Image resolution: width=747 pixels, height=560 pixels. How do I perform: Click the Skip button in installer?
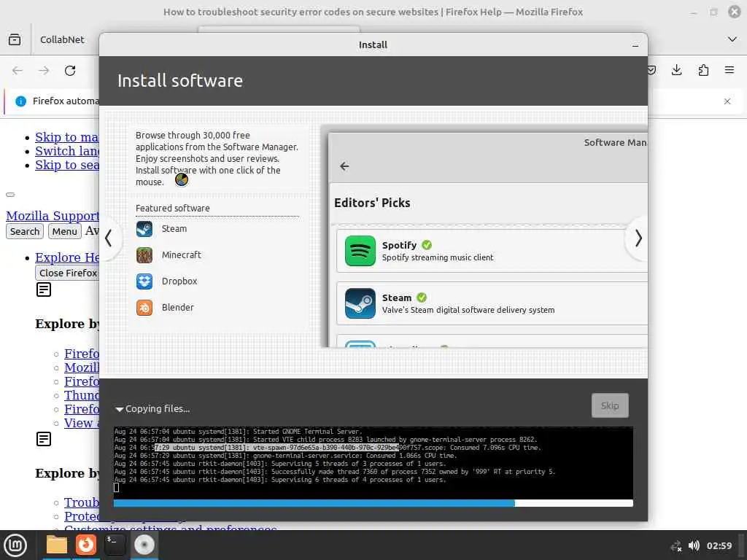(610, 405)
